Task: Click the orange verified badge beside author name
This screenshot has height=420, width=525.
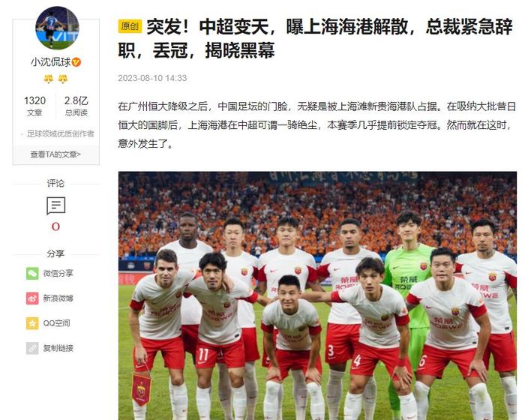Action: [76, 62]
